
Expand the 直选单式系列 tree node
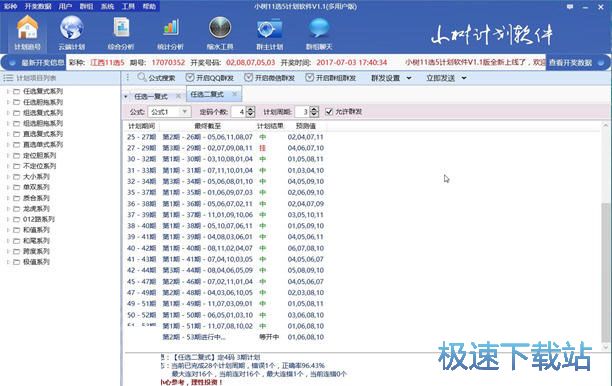(7, 145)
